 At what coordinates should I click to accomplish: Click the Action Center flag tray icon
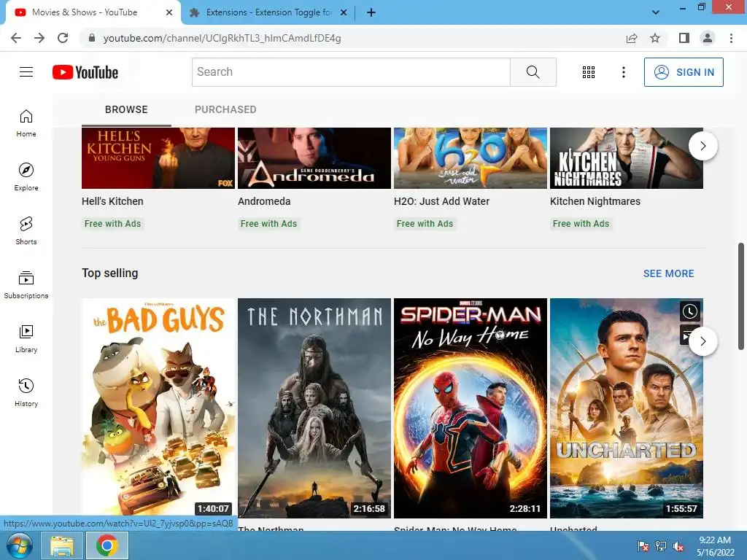[643, 546]
